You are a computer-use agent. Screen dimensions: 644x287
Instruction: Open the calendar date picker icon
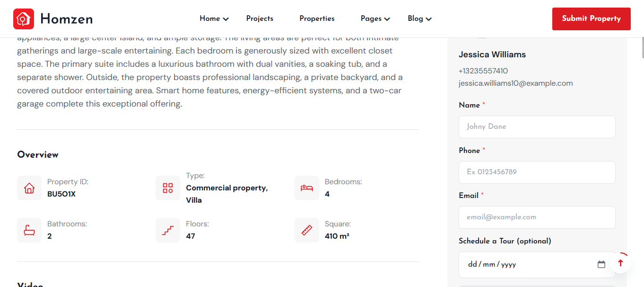(601, 264)
